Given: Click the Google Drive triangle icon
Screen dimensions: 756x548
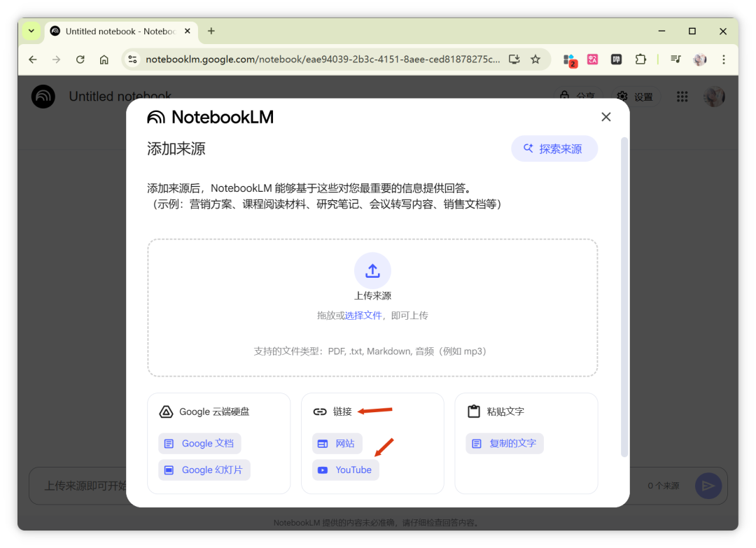Looking at the screenshot, I should pos(166,412).
